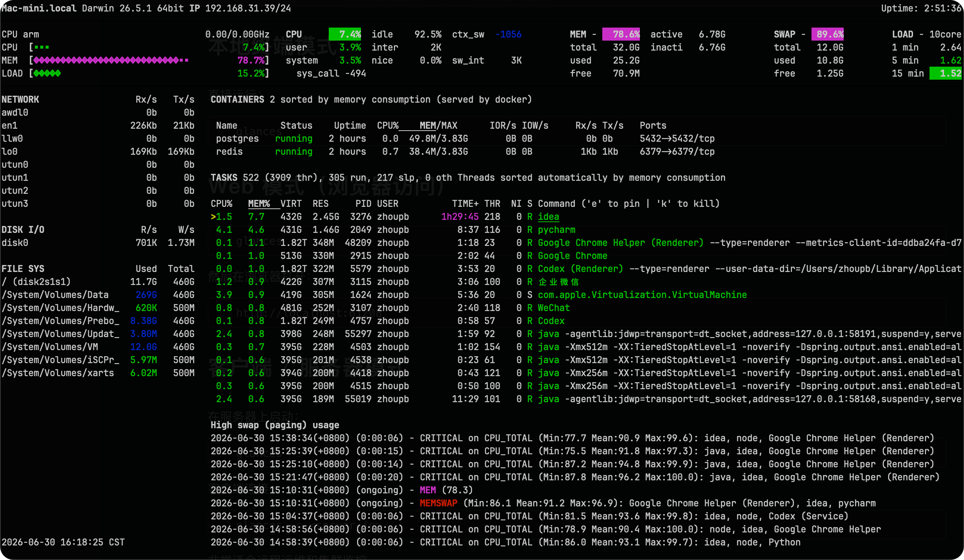964x560 pixels.
Task: Click the redis ports 6379→6379/tcp
Action: 677,152
